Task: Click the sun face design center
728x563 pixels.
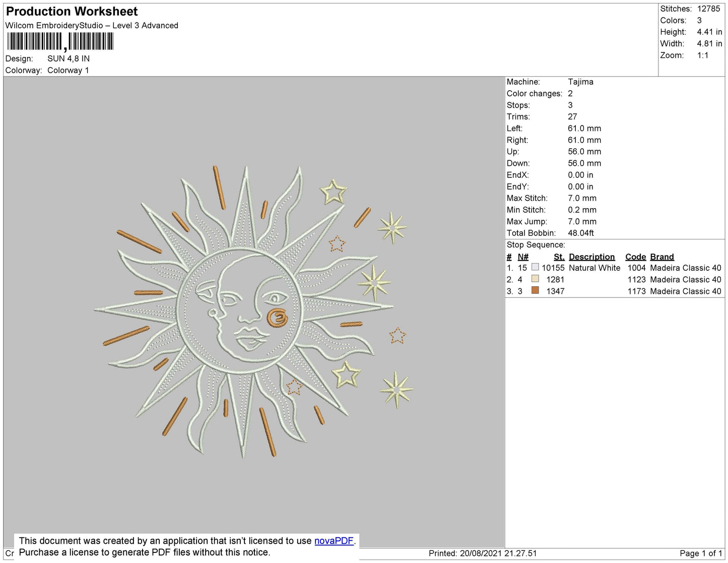Action: pyautogui.click(x=239, y=310)
